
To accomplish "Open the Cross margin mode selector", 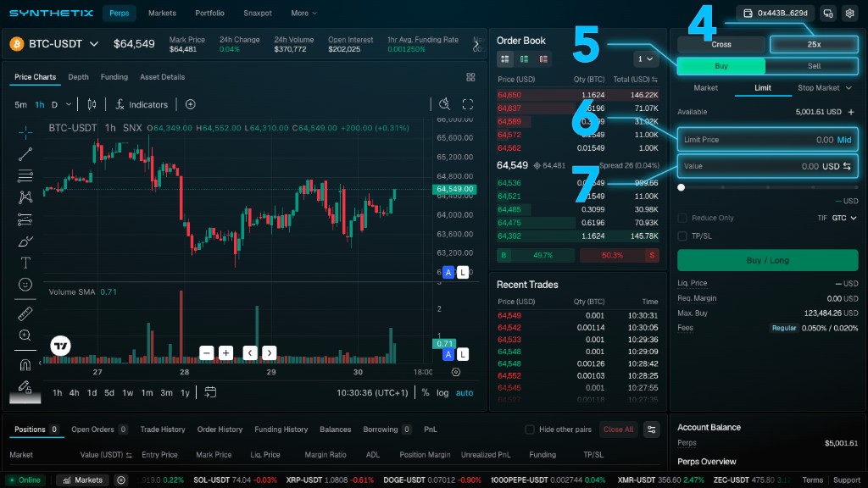I will click(x=721, y=44).
